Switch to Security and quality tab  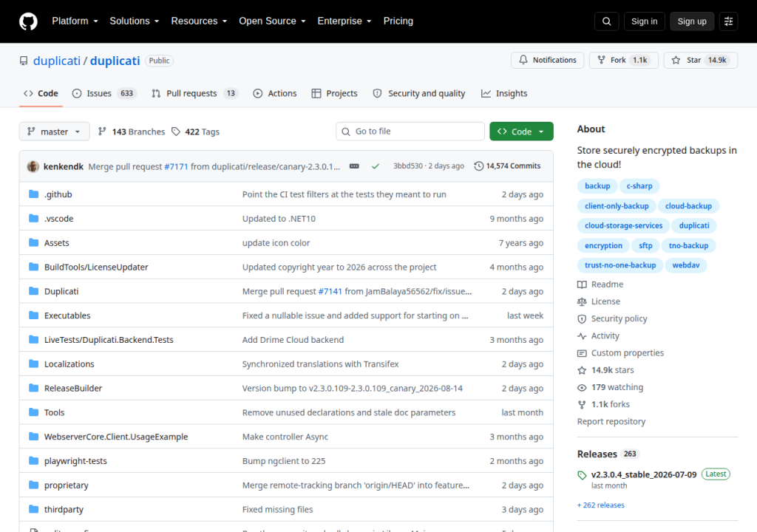(419, 94)
